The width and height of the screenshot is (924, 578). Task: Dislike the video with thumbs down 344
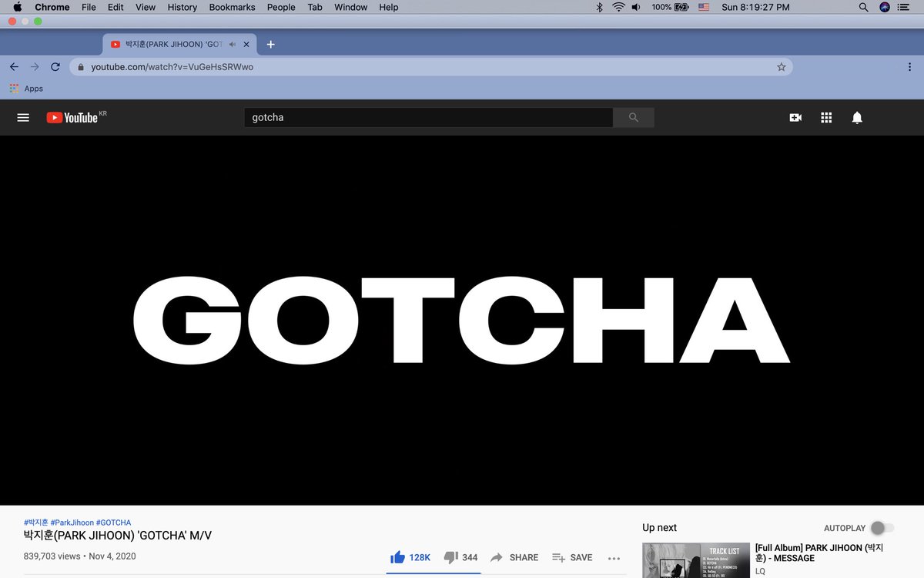pos(460,557)
